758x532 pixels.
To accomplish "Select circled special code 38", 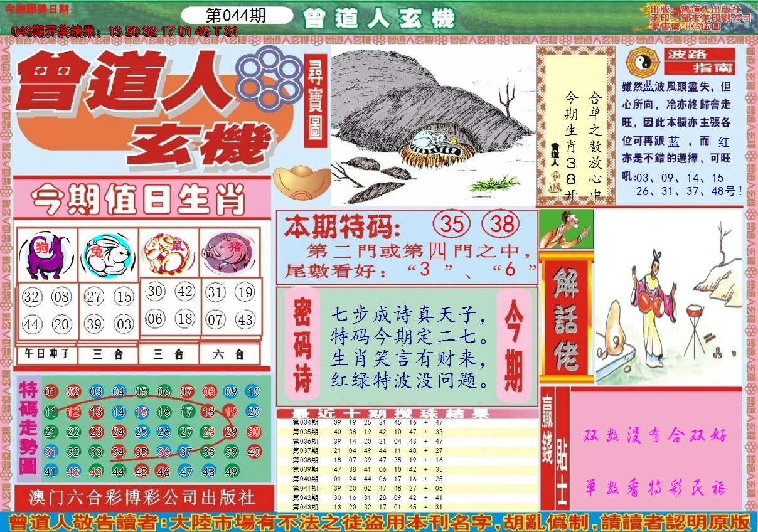I will [x=501, y=224].
